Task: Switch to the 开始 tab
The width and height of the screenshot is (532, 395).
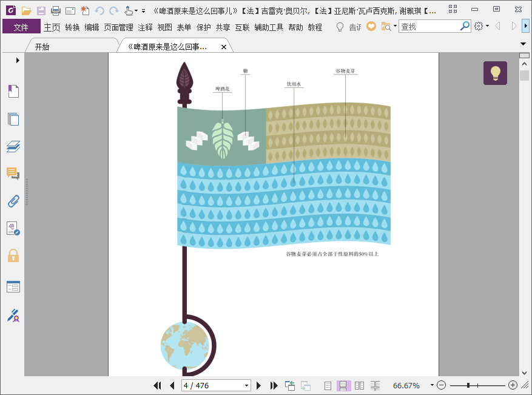Action: coord(42,47)
